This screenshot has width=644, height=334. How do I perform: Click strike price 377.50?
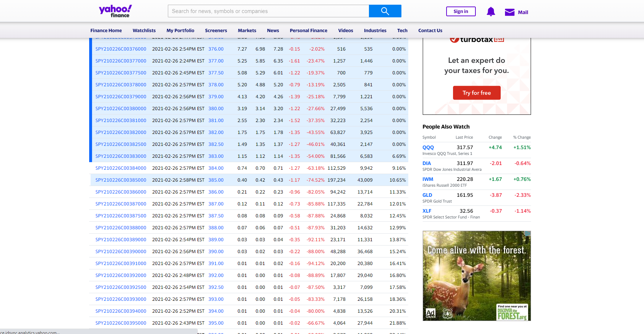pos(216,73)
